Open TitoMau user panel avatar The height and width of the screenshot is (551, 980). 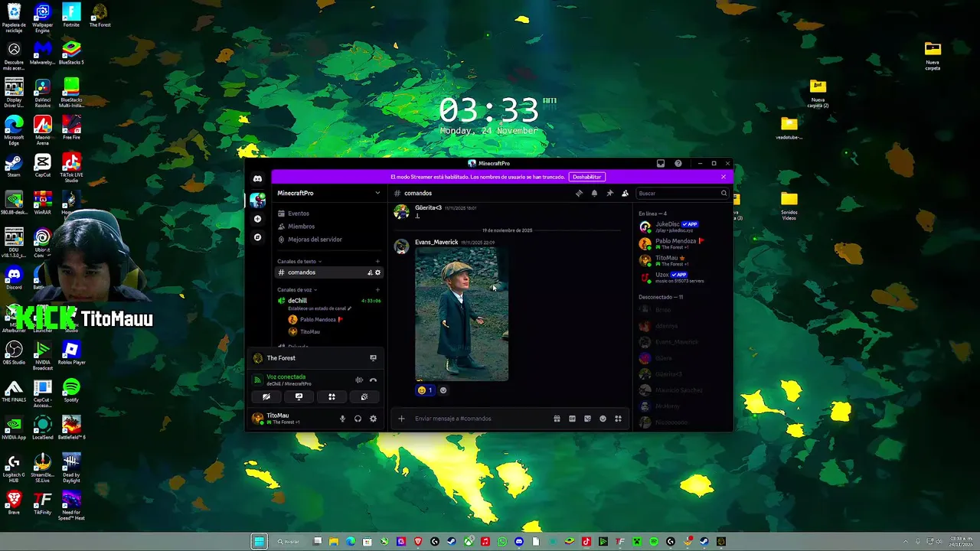pyautogui.click(x=258, y=419)
